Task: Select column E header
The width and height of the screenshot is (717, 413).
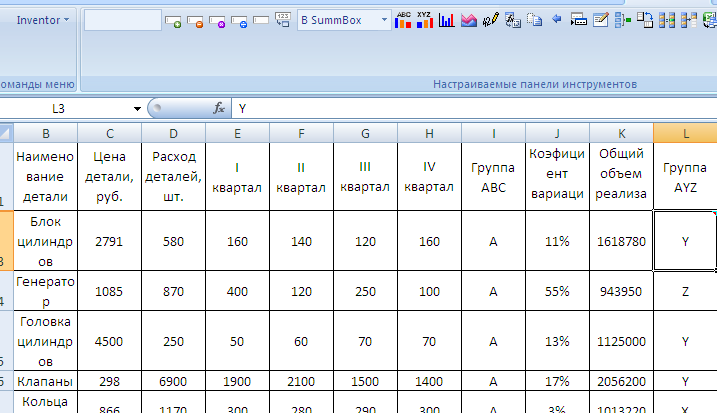Action: tap(237, 134)
